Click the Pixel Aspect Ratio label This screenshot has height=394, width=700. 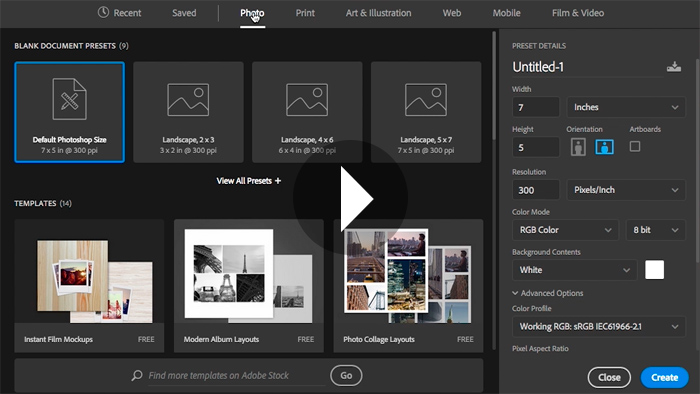coord(540,348)
